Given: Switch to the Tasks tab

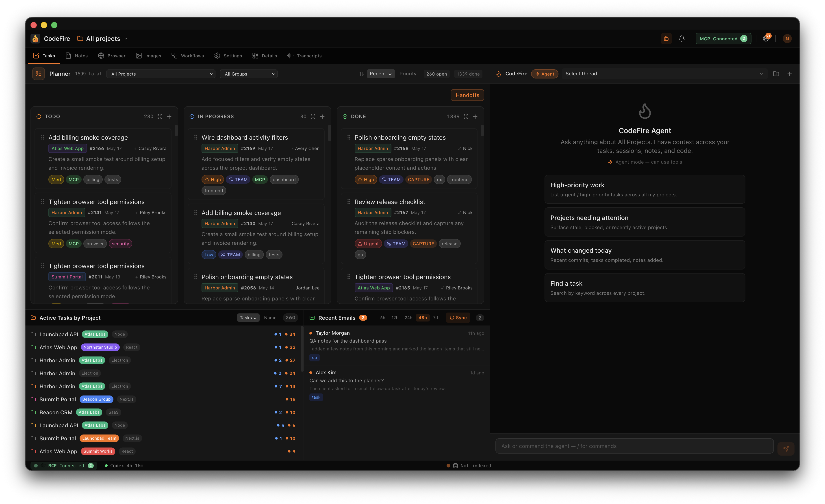Looking at the screenshot, I should [x=44, y=56].
